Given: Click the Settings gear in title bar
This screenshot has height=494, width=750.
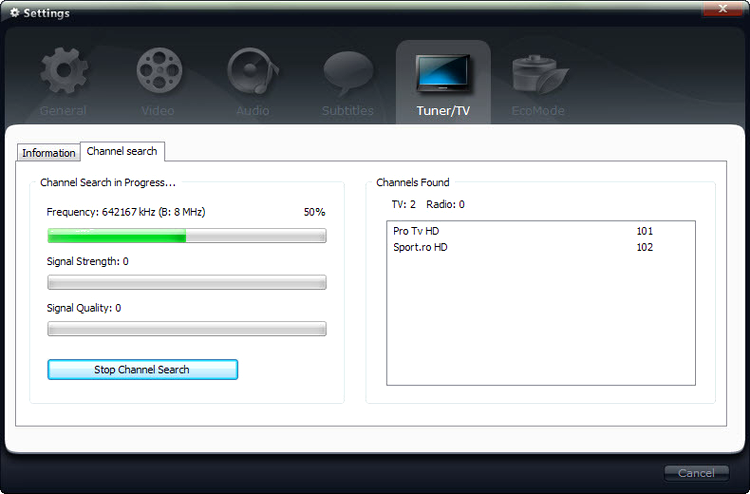Looking at the screenshot, I should pyautogui.click(x=14, y=13).
